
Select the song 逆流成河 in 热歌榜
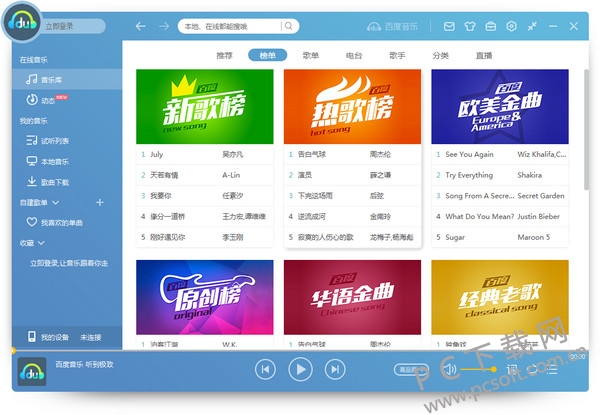click(352, 216)
